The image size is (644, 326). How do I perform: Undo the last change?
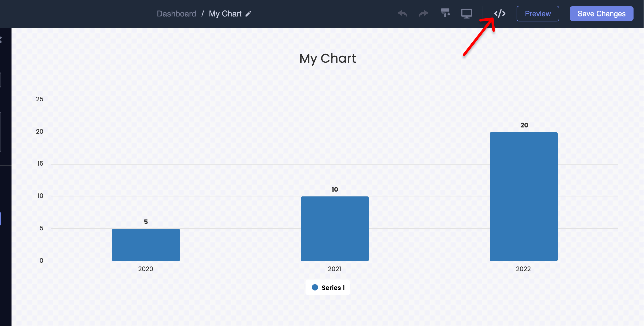click(x=402, y=13)
